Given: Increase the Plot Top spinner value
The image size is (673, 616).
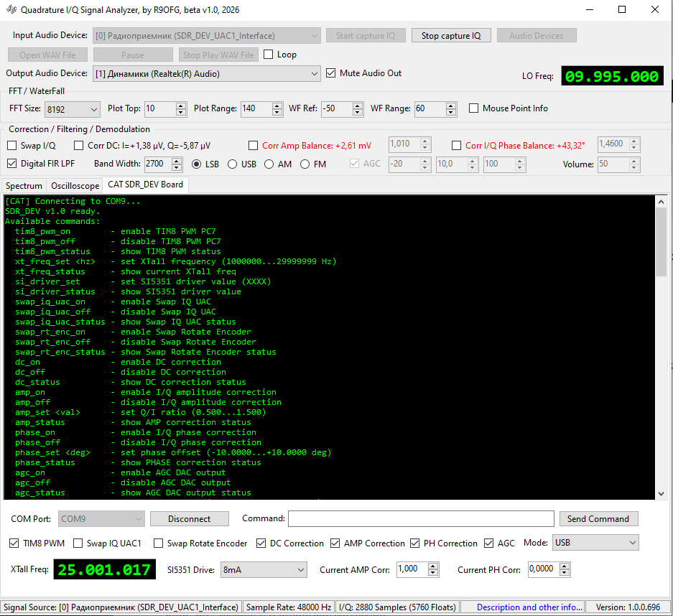Looking at the screenshot, I should [x=181, y=106].
